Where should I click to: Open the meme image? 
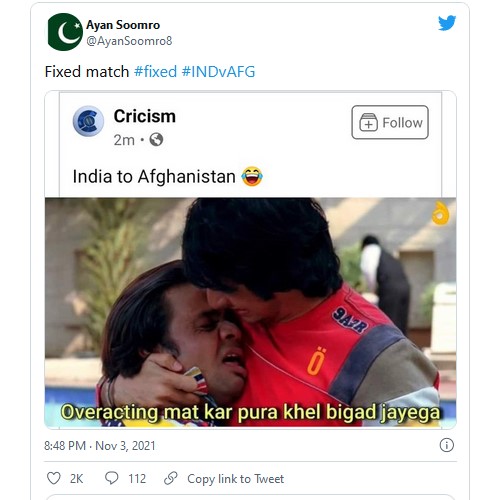pyautogui.click(x=251, y=312)
